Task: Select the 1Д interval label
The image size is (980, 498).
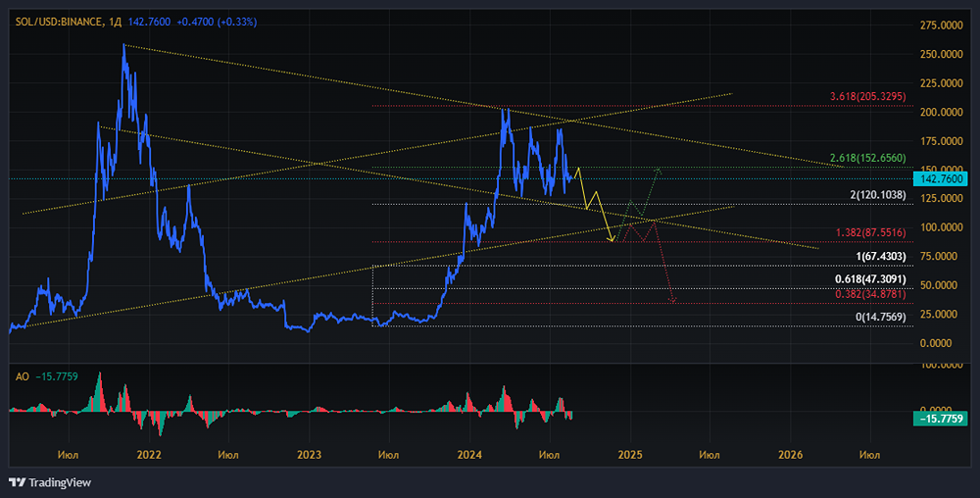Action: point(115,22)
